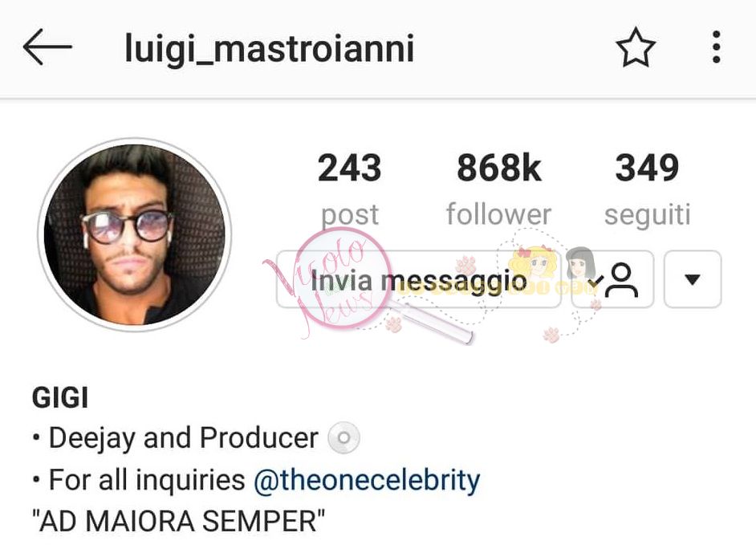The height and width of the screenshot is (545, 756).
Task: Open the 349 seguiti list
Action: coord(647,168)
